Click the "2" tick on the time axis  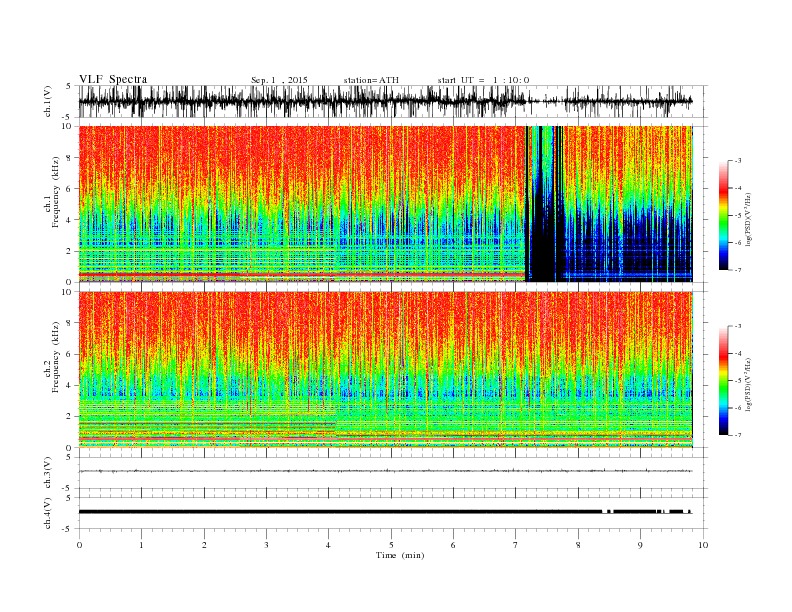click(204, 545)
